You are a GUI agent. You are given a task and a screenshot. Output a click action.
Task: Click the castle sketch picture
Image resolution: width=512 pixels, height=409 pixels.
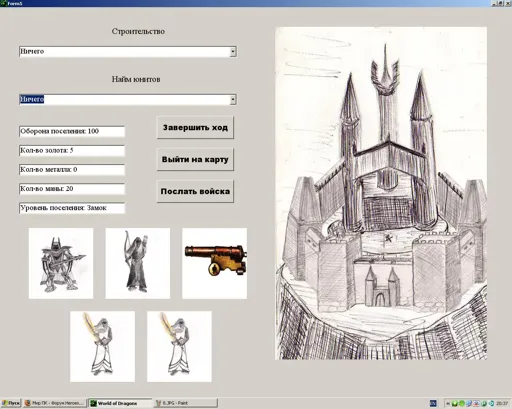pyautogui.click(x=381, y=193)
